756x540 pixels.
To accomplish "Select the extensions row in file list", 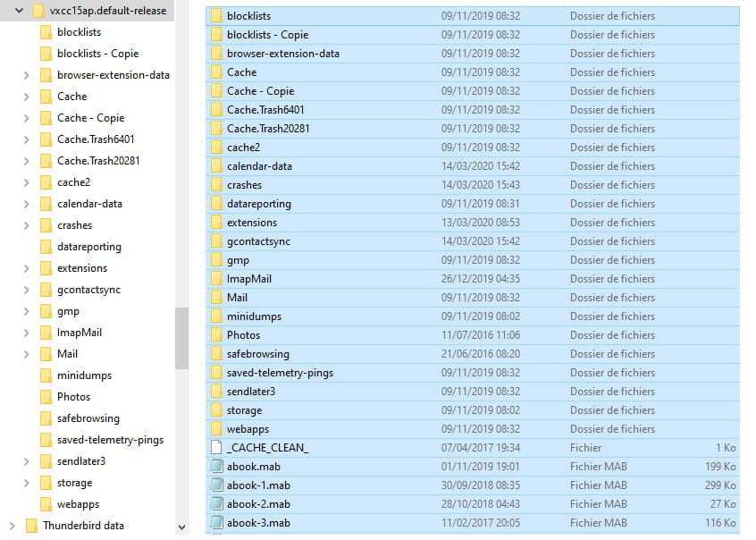I will [x=473, y=223].
